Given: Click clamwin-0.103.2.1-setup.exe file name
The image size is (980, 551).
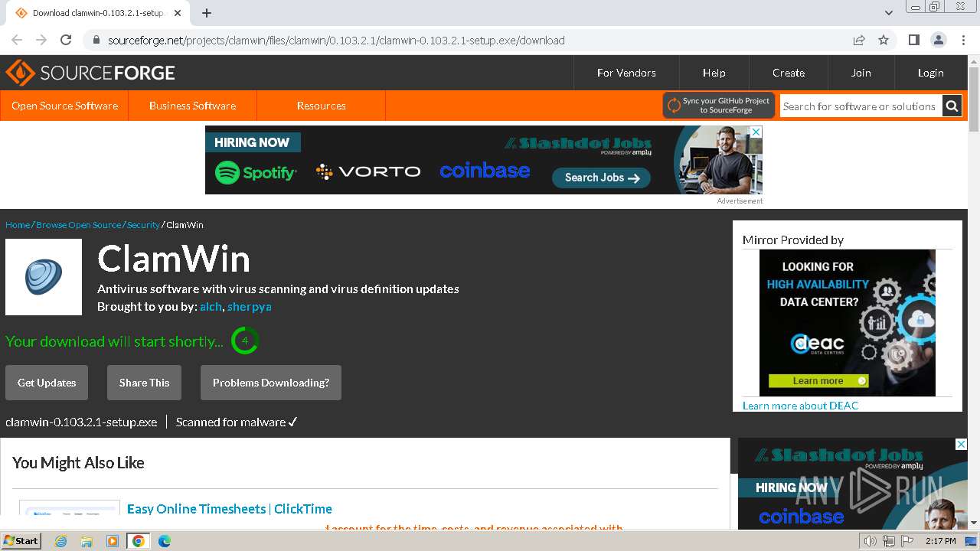Looking at the screenshot, I should [x=81, y=422].
